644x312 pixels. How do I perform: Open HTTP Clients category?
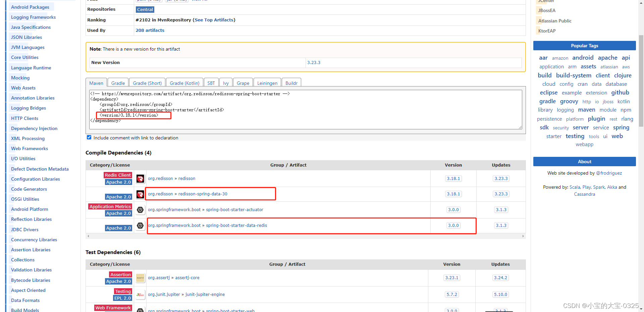pyautogui.click(x=24, y=118)
